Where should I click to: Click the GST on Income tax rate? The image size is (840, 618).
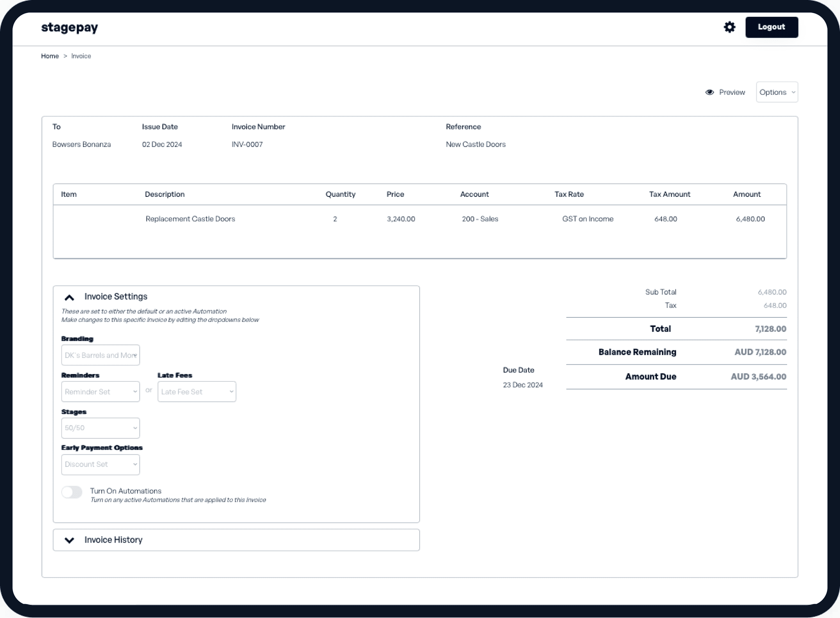tap(588, 219)
